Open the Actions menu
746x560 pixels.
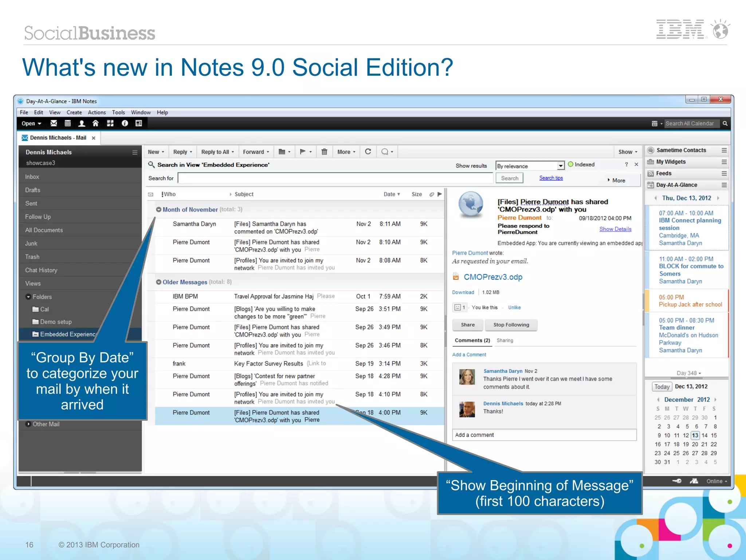[x=97, y=113]
